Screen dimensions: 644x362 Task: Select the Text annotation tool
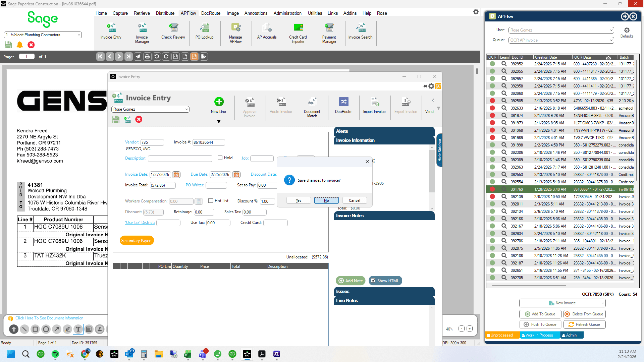(x=78, y=329)
